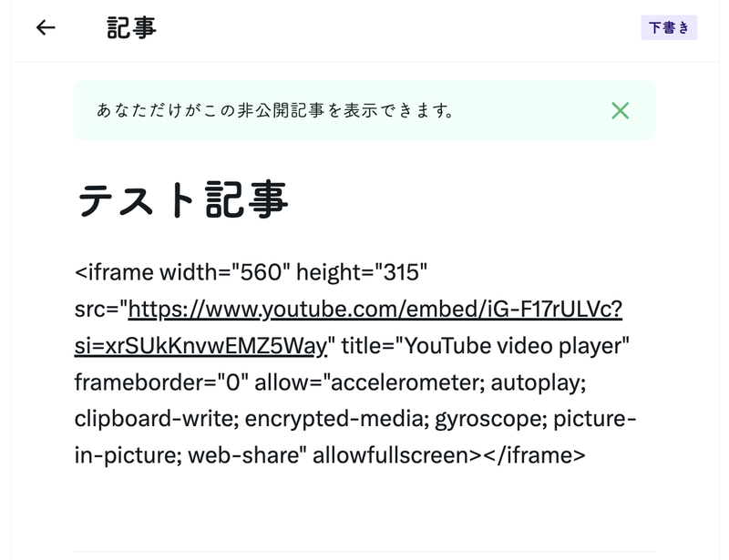Go back using the left arrow icon
The image size is (729, 560).
[46, 27]
